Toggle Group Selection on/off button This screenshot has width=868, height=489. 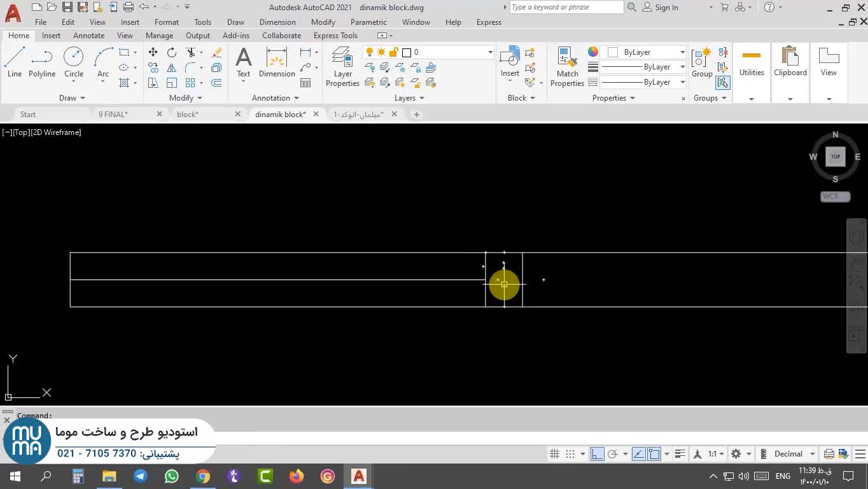[723, 83]
